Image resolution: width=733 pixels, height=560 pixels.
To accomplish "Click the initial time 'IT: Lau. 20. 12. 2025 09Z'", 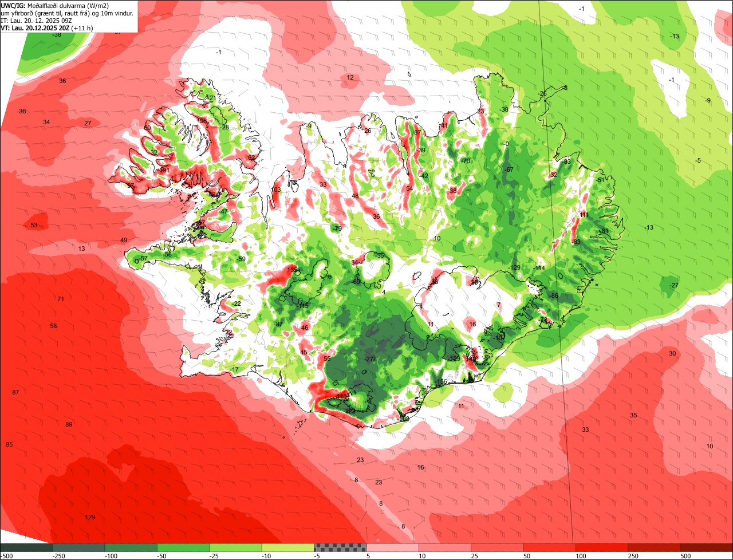I will [x=36, y=20].
